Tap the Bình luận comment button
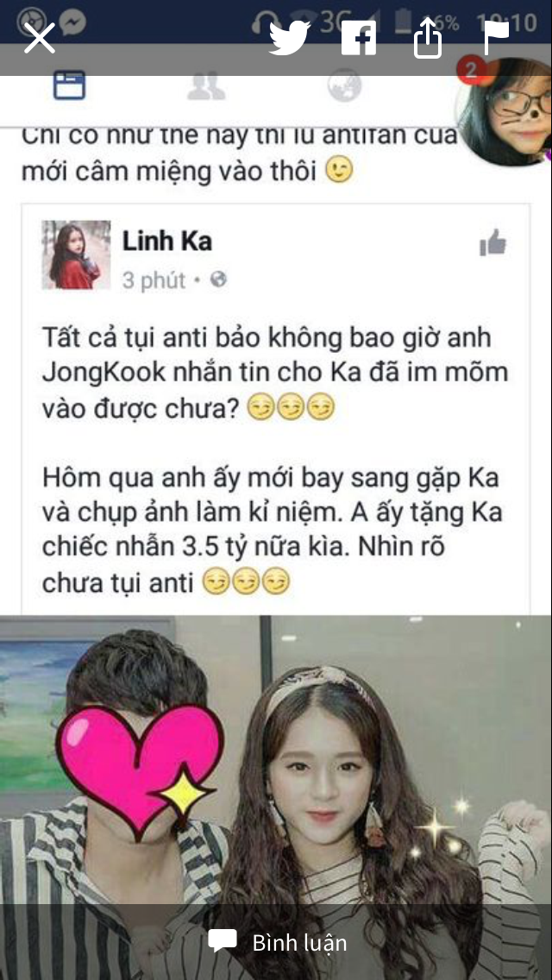The height and width of the screenshot is (980, 552). coord(276,942)
